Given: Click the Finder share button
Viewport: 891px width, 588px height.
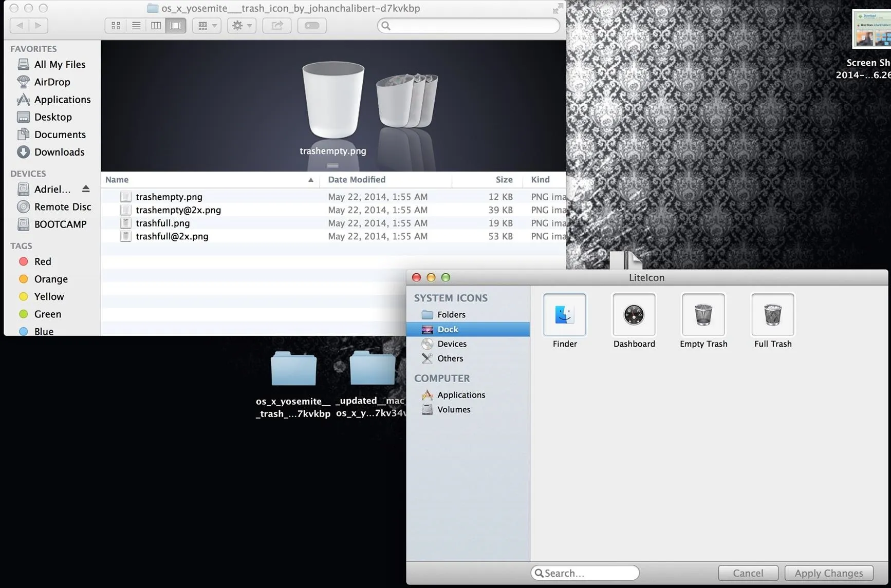Looking at the screenshot, I should coord(277,25).
